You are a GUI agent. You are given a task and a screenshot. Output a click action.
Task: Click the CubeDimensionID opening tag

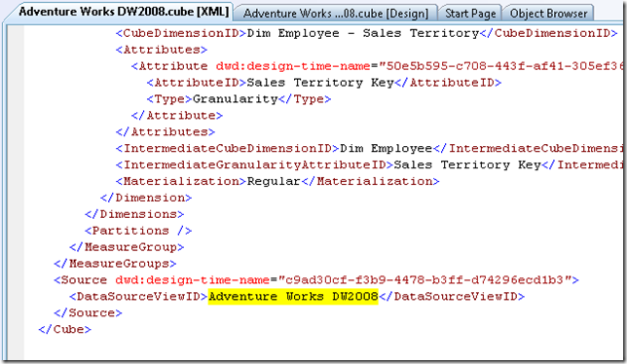pyautogui.click(x=181, y=33)
